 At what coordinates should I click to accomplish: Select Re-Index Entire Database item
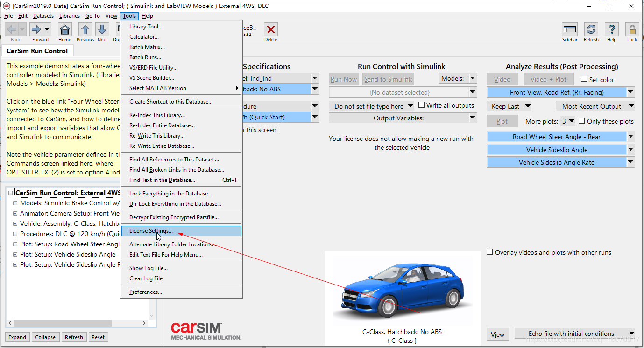point(181,125)
